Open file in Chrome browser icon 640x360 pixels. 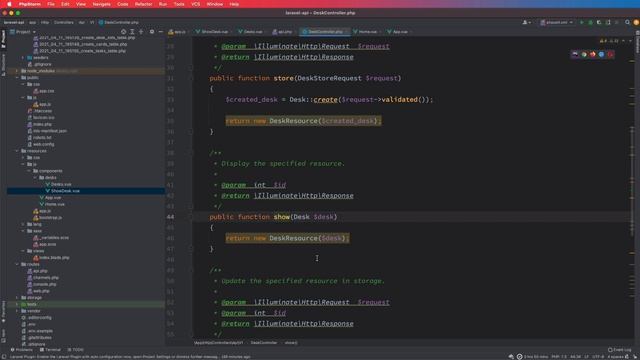point(584,54)
